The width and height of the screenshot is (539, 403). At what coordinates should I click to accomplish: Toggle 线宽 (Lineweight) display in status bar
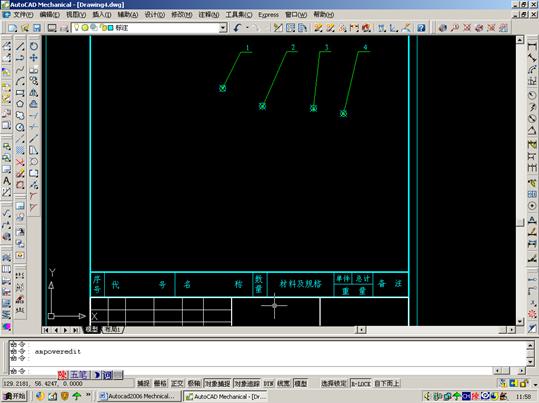(284, 383)
